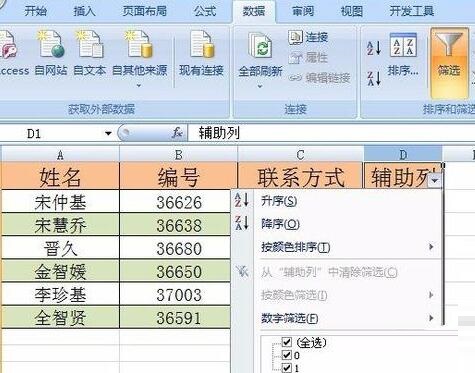The width and height of the screenshot is (475, 373).
Task: Click ribbon sort ascending A-Z icon
Action: click(x=374, y=48)
